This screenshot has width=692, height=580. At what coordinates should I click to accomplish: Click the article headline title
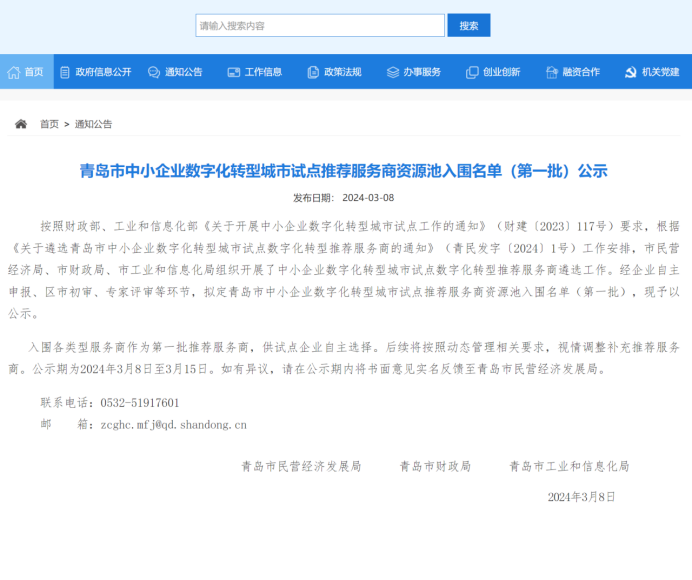point(344,171)
